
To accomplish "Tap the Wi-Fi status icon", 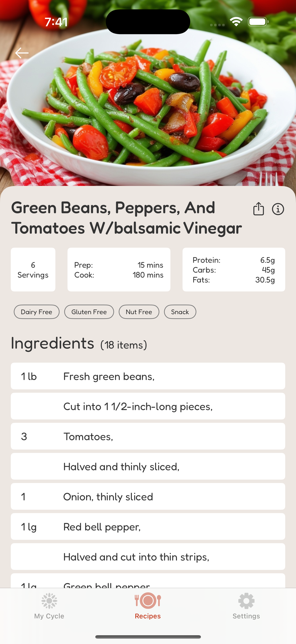I will pyautogui.click(x=236, y=22).
